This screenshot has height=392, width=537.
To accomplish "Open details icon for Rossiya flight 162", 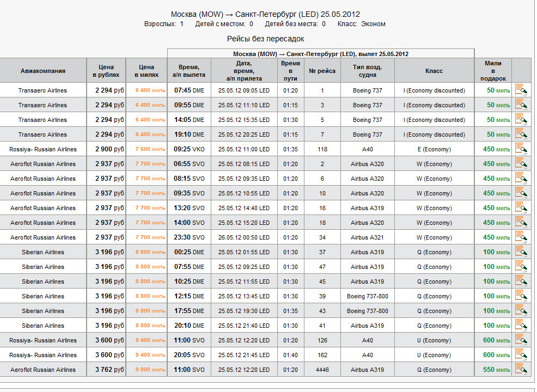I will tap(521, 354).
